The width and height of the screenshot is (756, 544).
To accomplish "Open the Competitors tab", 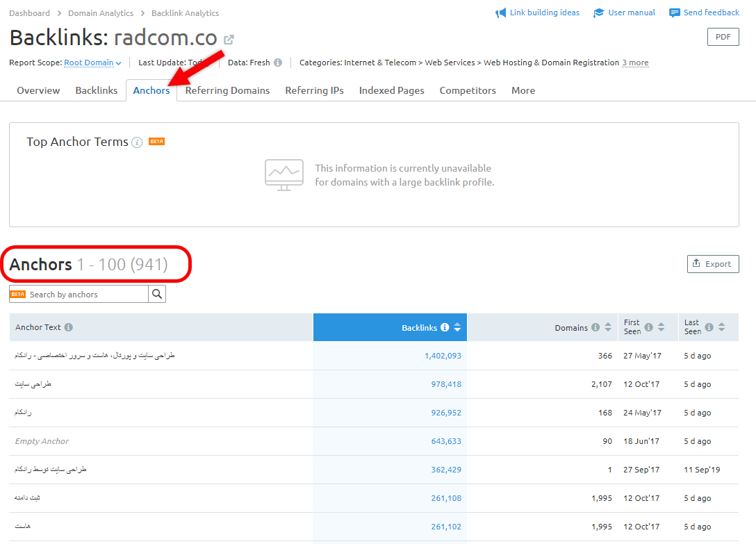I will click(x=468, y=90).
